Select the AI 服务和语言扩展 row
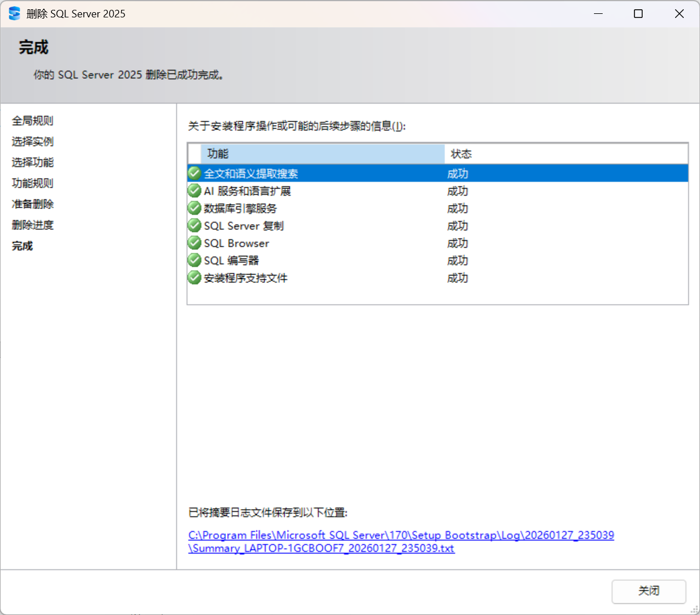 point(437,191)
